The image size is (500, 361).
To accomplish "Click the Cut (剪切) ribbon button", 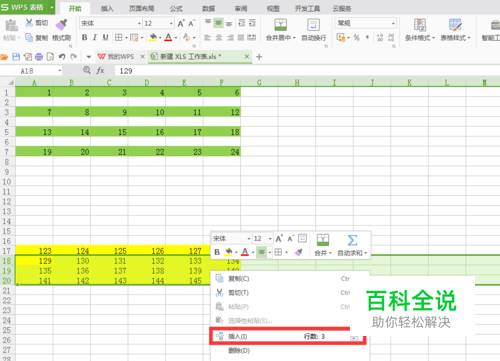I will 37,23.
